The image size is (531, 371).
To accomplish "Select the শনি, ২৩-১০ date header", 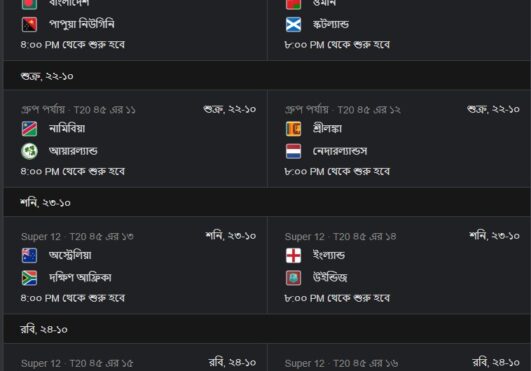I will tap(267, 202).
